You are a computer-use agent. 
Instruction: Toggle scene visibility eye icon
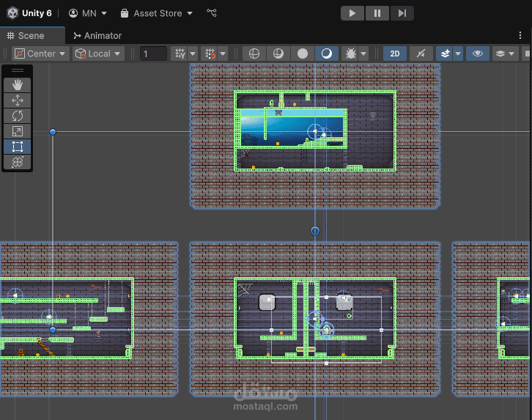click(477, 54)
